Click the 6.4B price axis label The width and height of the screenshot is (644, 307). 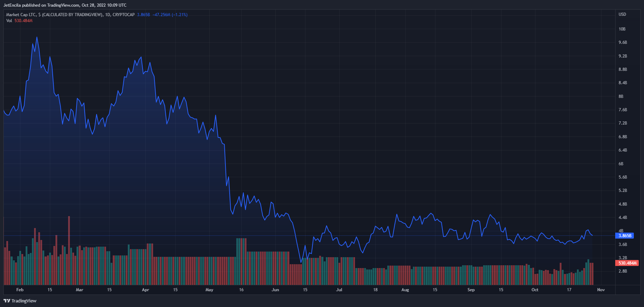(623, 150)
